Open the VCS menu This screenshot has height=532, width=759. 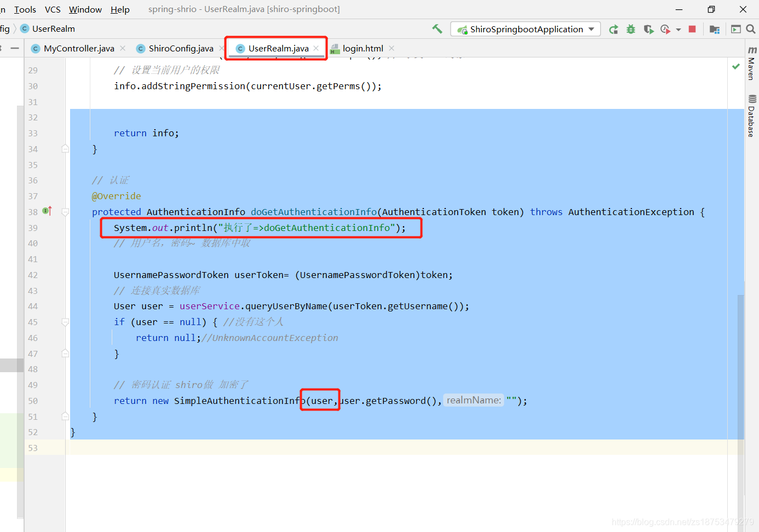pos(53,9)
